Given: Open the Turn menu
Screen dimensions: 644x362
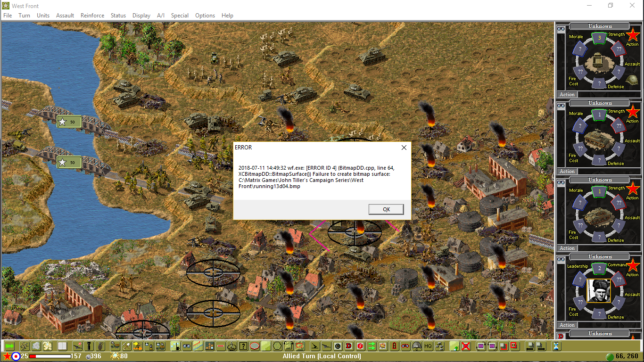Looking at the screenshot, I should pyautogui.click(x=24, y=16).
